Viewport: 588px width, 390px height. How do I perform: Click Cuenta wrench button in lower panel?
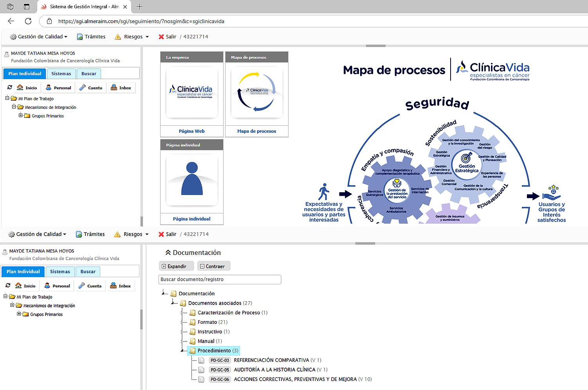click(x=90, y=286)
